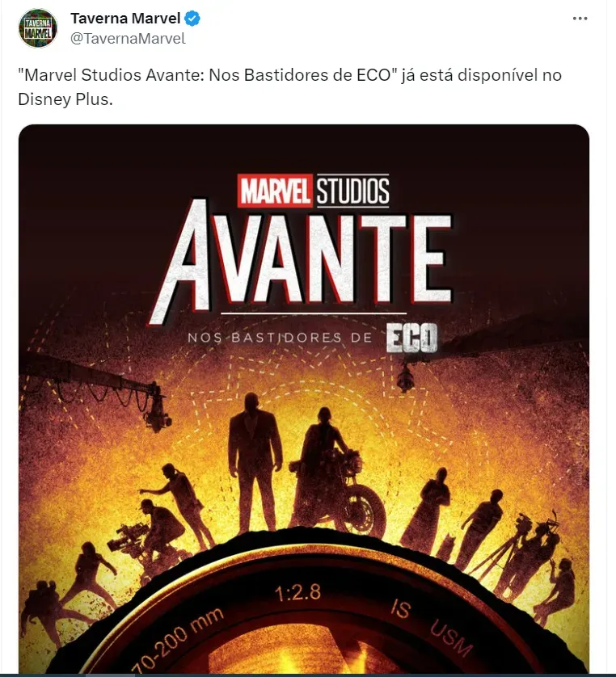Click the 70-200 mm lens marking

pyautogui.click(x=178, y=641)
